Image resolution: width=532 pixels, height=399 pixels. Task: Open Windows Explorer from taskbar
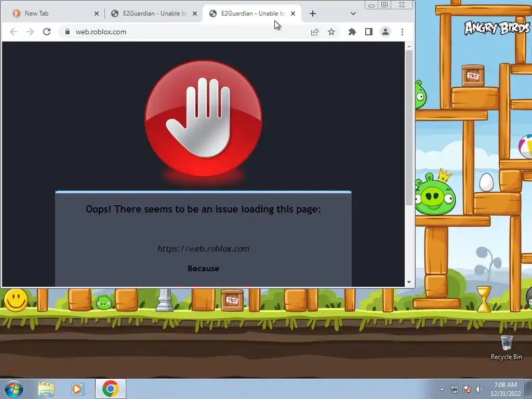[x=46, y=389]
